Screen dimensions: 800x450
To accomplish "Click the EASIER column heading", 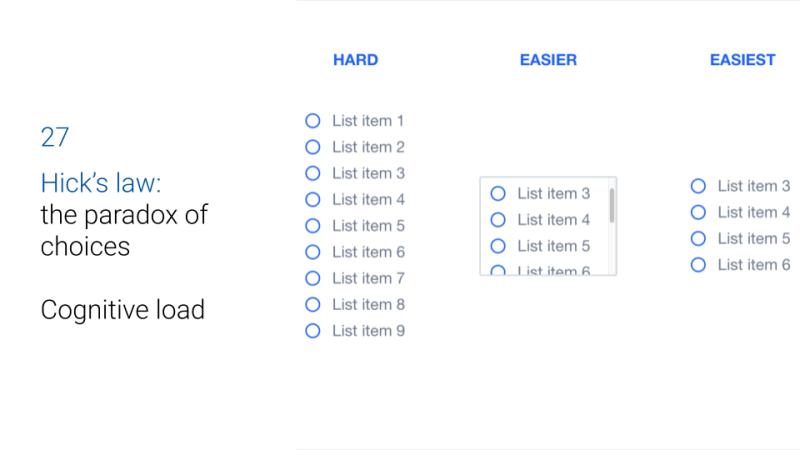I will point(548,60).
